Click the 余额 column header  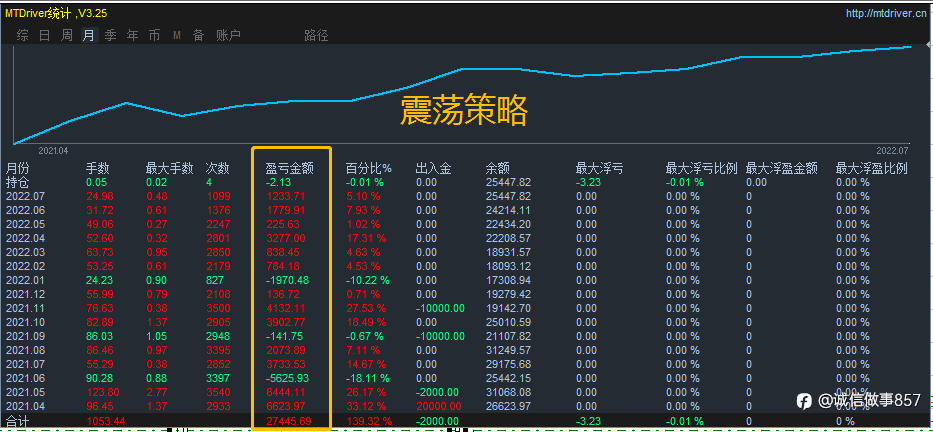[497, 169]
